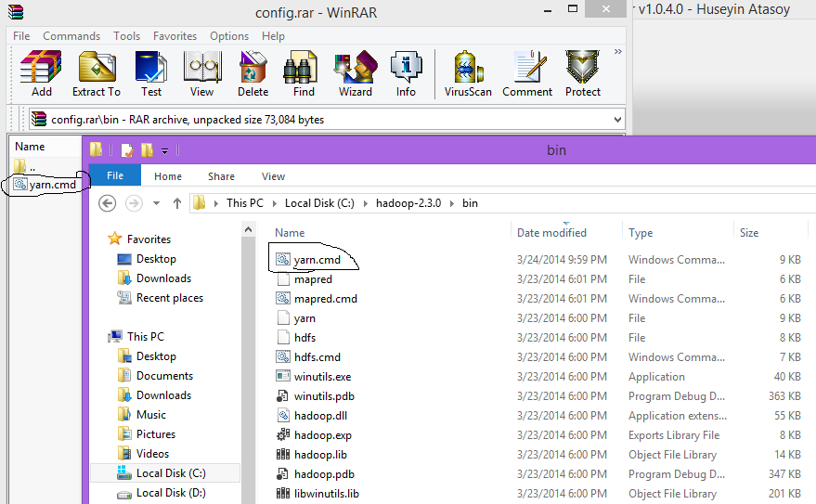
Task: Select the hadoop.dll icon
Action: coord(282,415)
